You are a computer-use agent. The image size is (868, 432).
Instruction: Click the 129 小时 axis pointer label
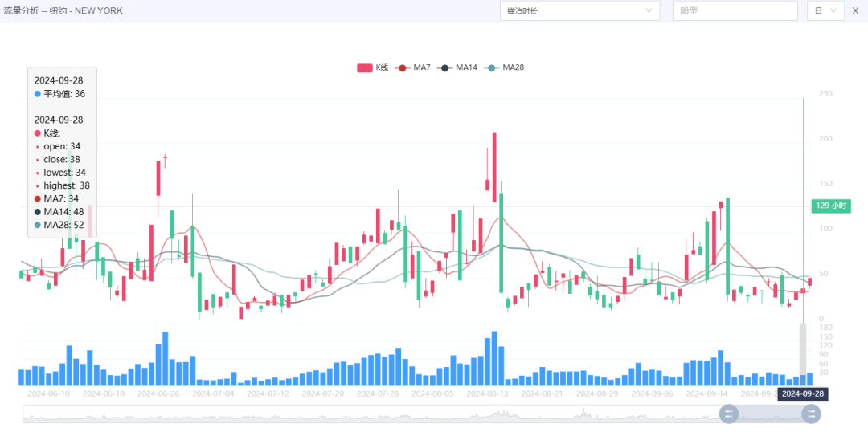831,206
